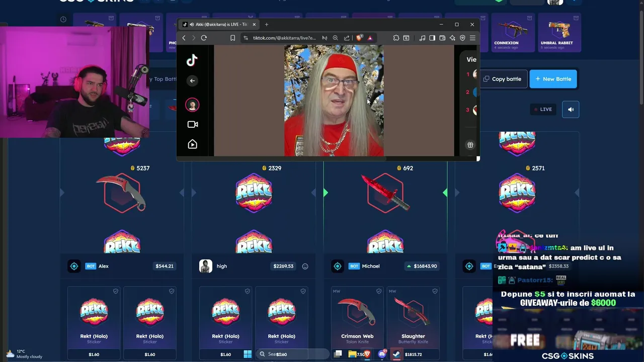Open weather widget showing 12°C
The height and width of the screenshot is (362, 644).
point(24,354)
